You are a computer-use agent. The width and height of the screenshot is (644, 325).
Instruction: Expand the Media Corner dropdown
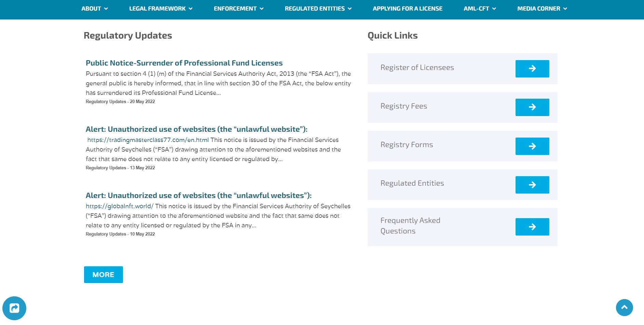coord(542,9)
